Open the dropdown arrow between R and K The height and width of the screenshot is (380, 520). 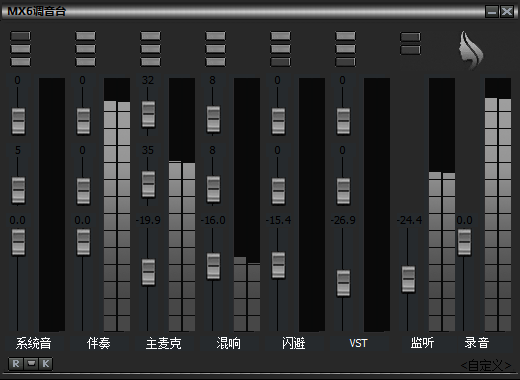coord(31,364)
